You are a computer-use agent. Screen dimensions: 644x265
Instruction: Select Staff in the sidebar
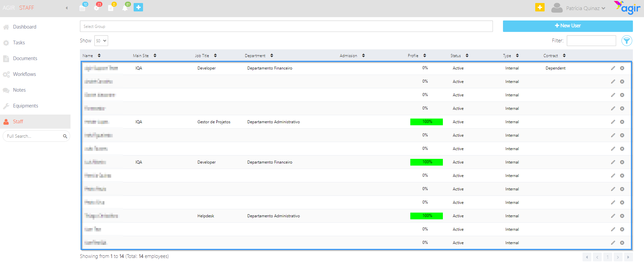[35, 122]
